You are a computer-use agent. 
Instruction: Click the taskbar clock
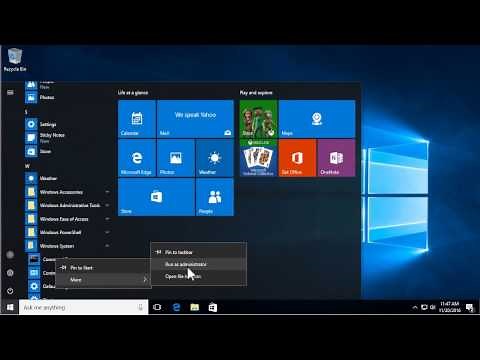450,307
